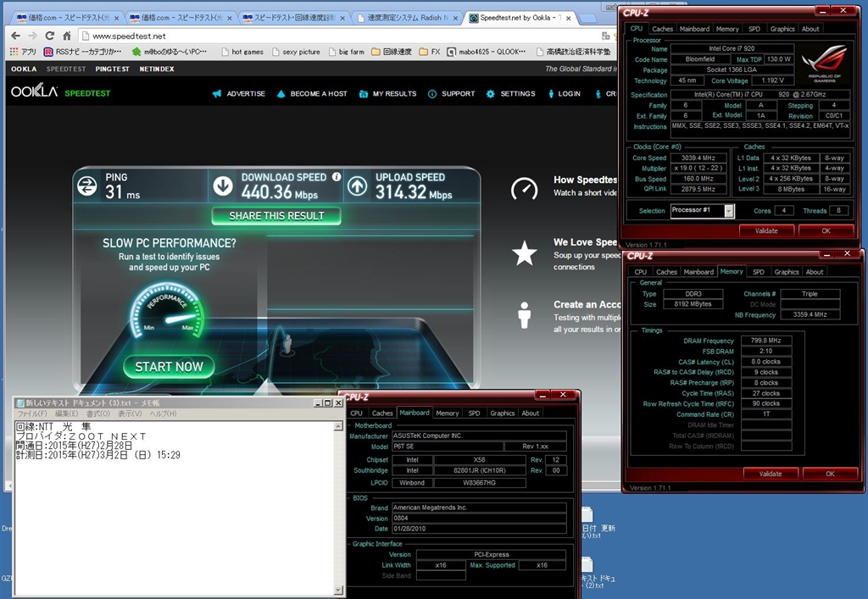Click the upload arrow circle icon

(x=358, y=186)
